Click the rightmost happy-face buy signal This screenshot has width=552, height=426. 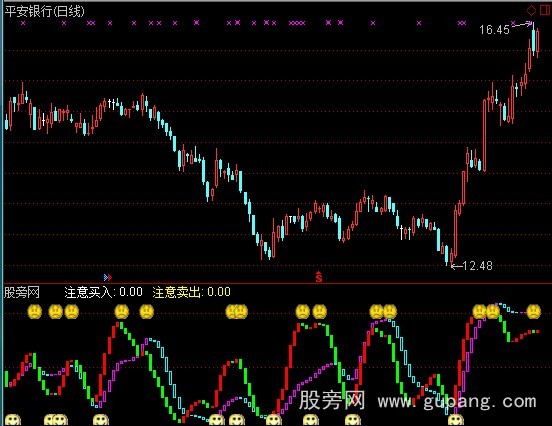456,420
